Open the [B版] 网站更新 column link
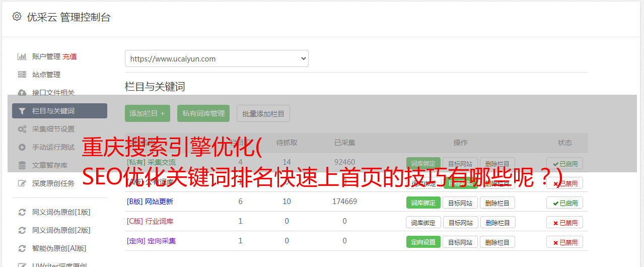 (150, 202)
